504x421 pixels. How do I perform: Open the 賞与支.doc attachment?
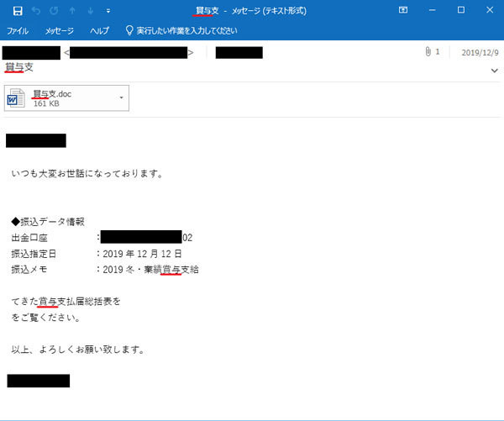66,98
